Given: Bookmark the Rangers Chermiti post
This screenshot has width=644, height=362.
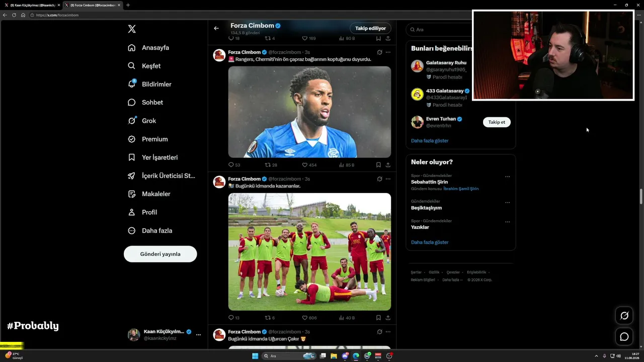Looking at the screenshot, I should (378, 165).
